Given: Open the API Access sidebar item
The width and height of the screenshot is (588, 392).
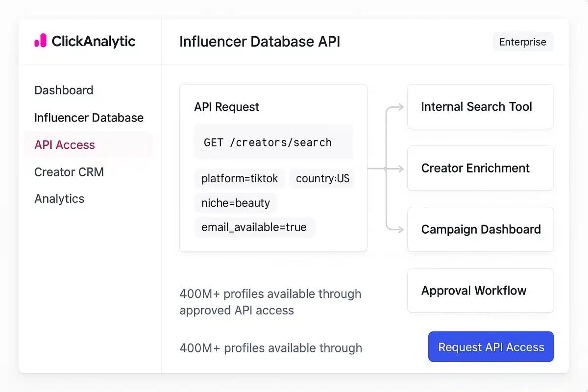Looking at the screenshot, I should (88, 145).
